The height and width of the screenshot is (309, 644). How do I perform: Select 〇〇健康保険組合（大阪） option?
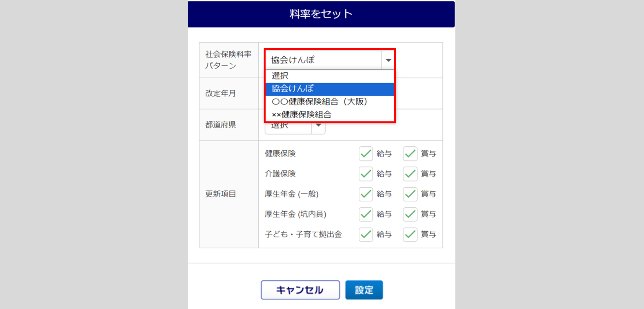330,102
